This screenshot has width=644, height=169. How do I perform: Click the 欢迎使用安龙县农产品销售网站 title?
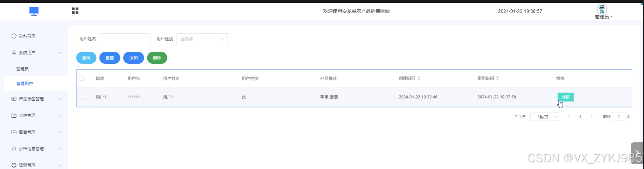[356, 11]
